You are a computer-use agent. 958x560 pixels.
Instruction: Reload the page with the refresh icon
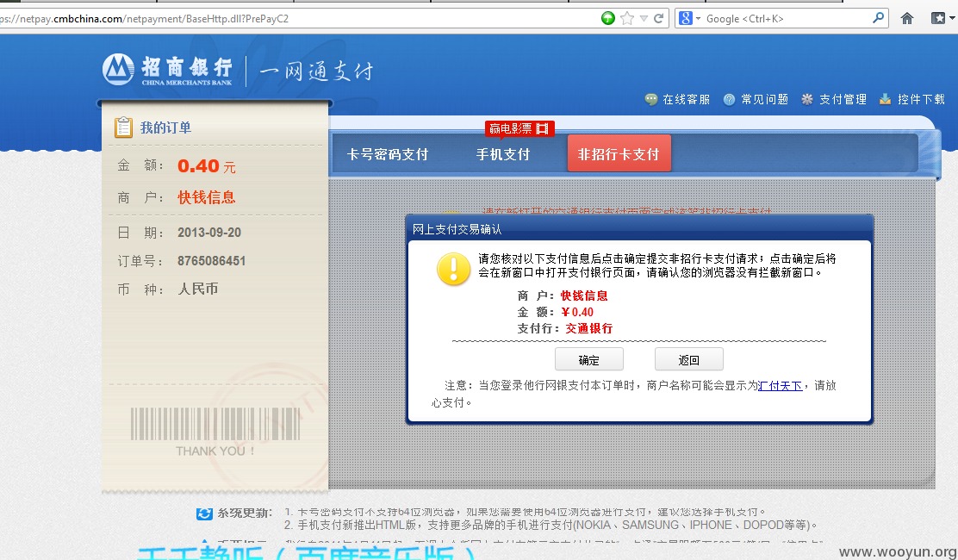pyautogui.click(x=658, y=18)
